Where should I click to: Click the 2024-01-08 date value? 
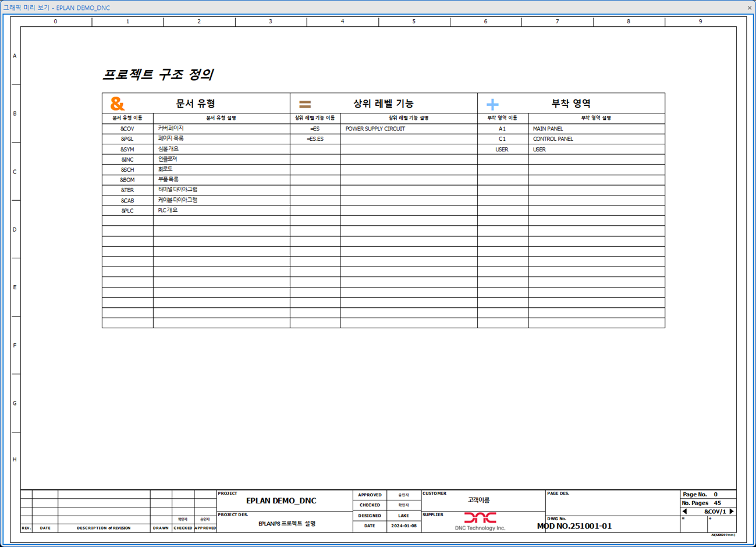tap(404, 526)
